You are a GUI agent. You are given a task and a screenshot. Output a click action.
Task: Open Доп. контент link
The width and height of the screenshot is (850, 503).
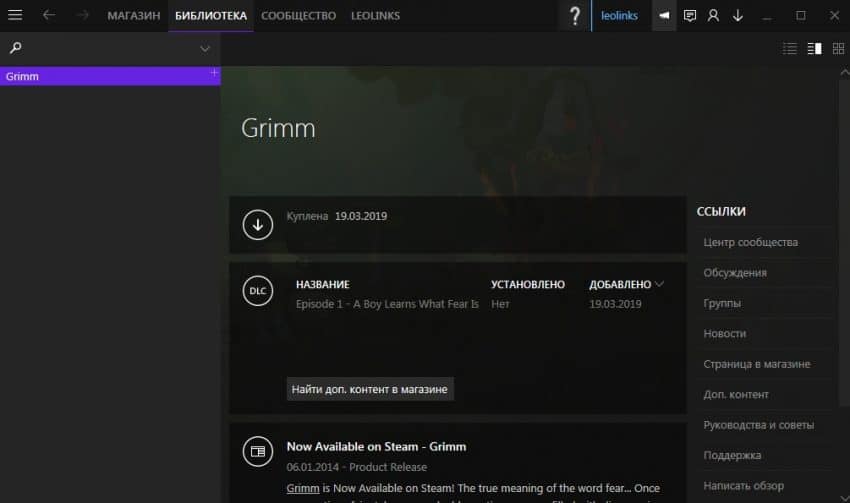(736, 394)
